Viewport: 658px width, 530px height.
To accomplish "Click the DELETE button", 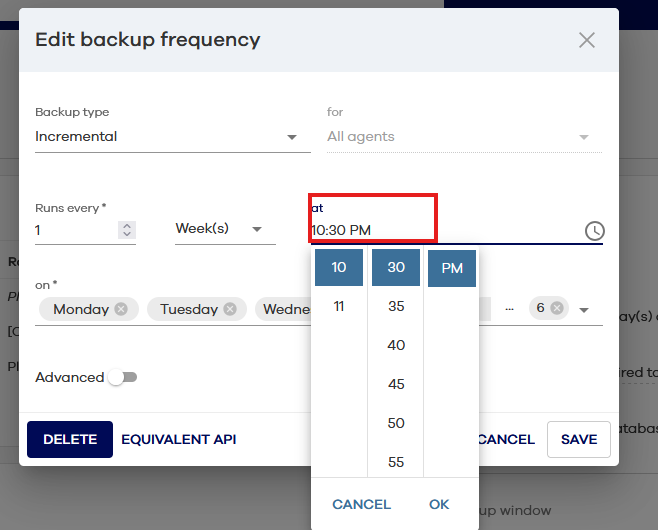I will click(x=70, y=439).
